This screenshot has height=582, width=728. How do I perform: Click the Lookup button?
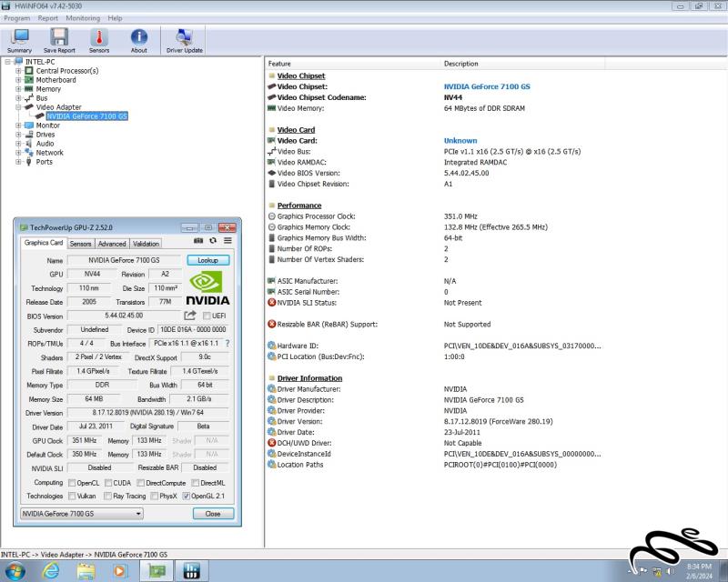point(208,260)
